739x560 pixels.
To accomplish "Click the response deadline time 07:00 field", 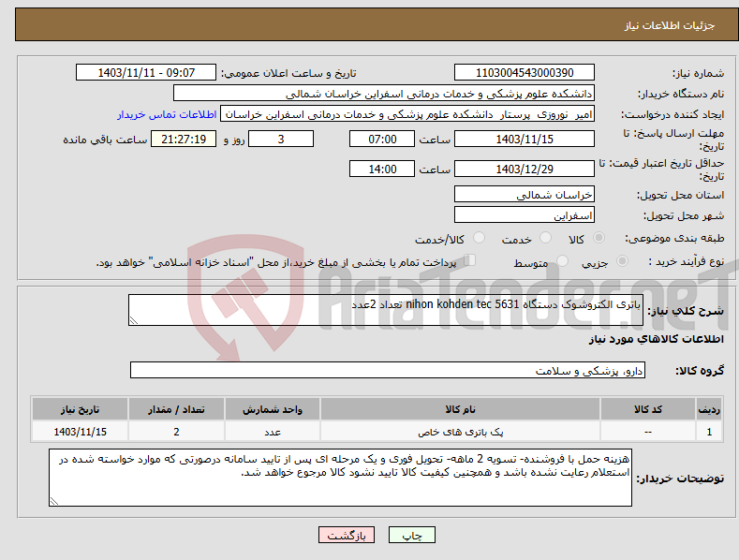I will point(382,139).
